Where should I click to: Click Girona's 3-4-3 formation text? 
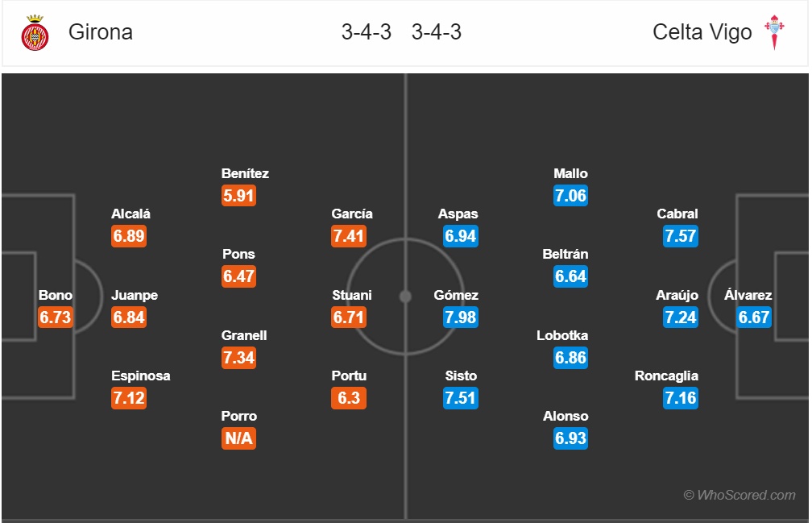point(366,32)
